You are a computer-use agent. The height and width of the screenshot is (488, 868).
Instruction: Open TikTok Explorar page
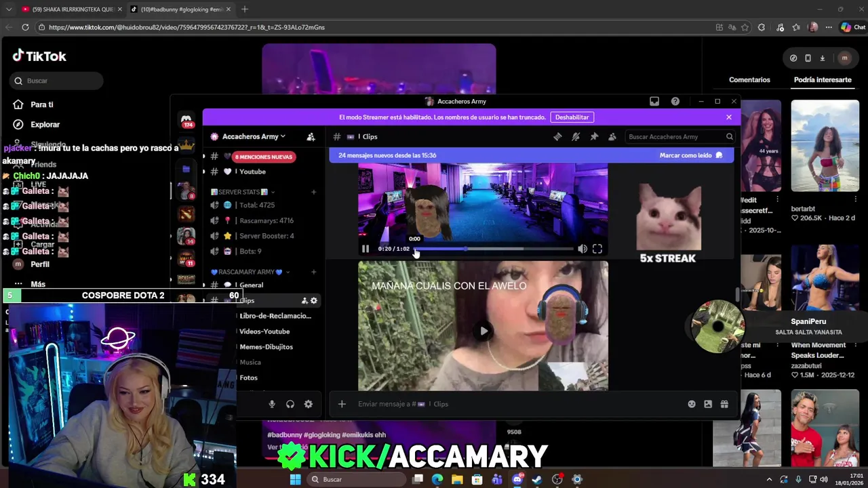click(45, 125)
